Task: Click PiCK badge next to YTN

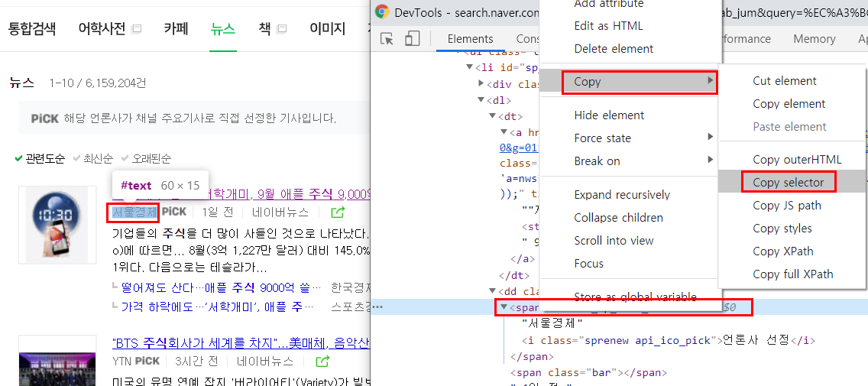Action: (147, 361)
